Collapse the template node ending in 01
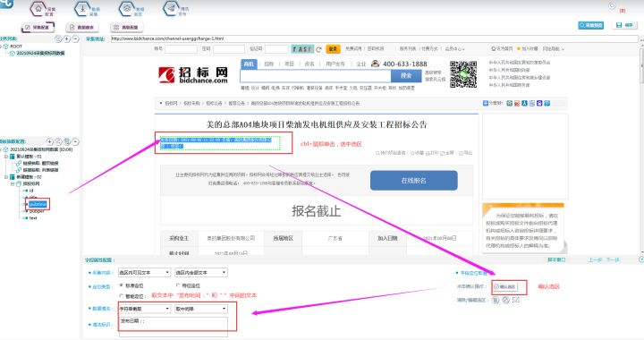The image size is (644, 340). pyautogui.click(x=6, y=157)
